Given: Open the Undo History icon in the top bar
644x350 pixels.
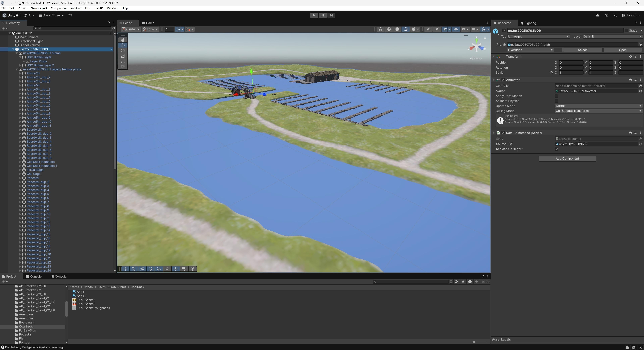Looking at the screenshot, I should [606, 15].
